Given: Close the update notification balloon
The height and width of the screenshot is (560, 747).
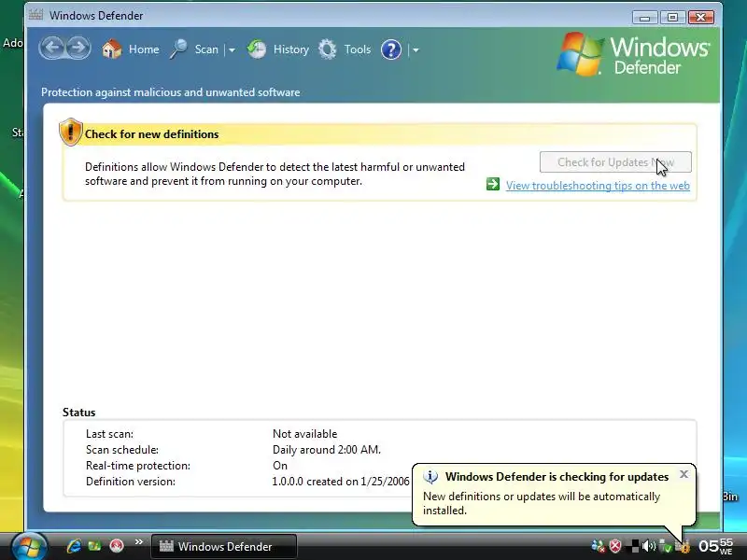Looking at the screenshot, I should pyautogui.click(x=684, y=474).
